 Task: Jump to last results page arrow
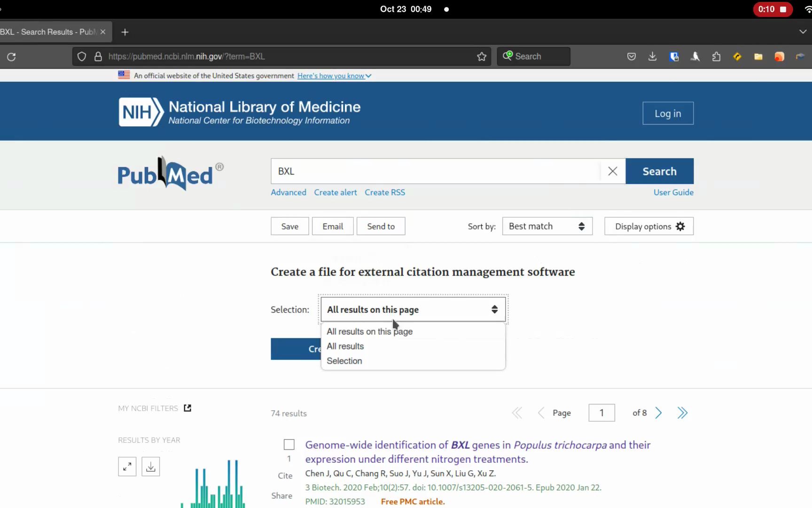click(x=682, y=413)
